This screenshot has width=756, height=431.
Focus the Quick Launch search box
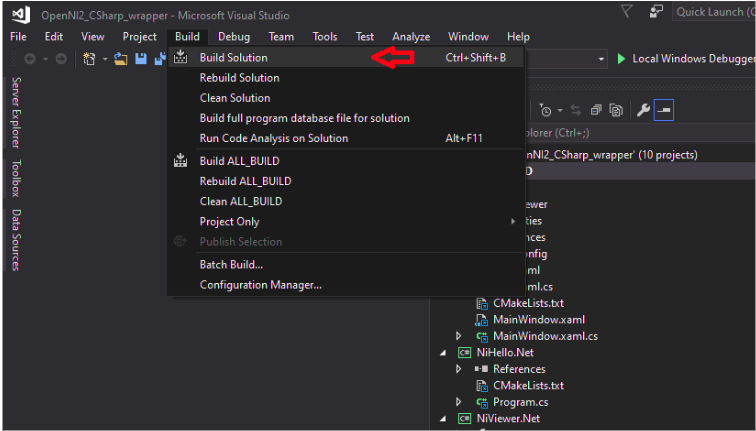click(714, 12)
